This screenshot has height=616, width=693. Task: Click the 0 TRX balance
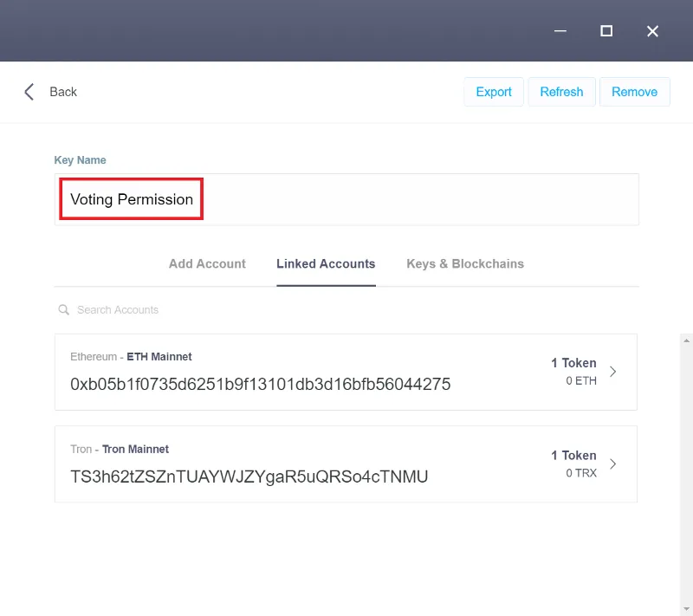pos(581,473)
